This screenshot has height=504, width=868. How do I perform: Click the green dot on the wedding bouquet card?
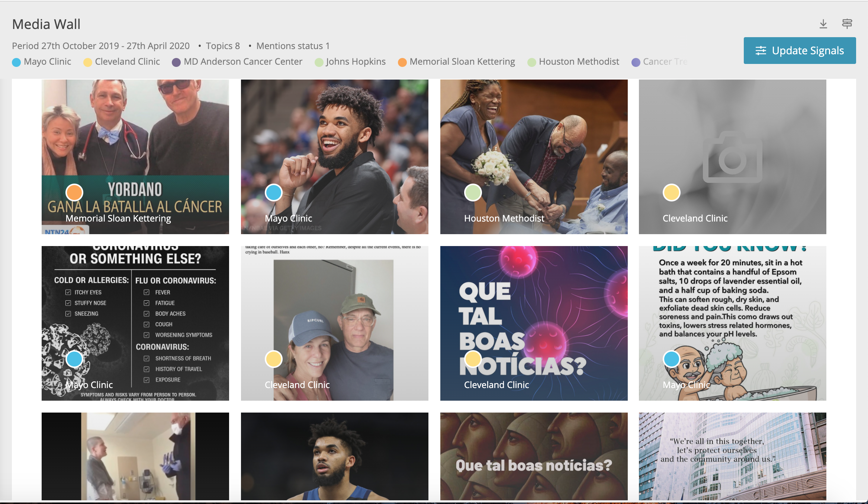click(473, 193)
